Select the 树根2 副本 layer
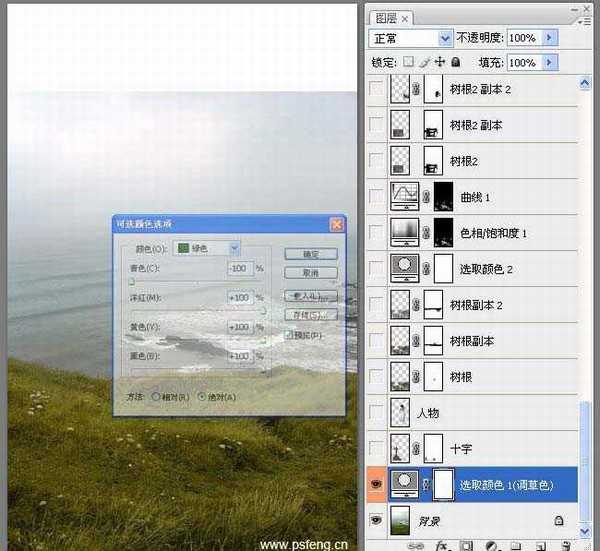The width and height of the screenshot is (600, 551). [476, 125]
